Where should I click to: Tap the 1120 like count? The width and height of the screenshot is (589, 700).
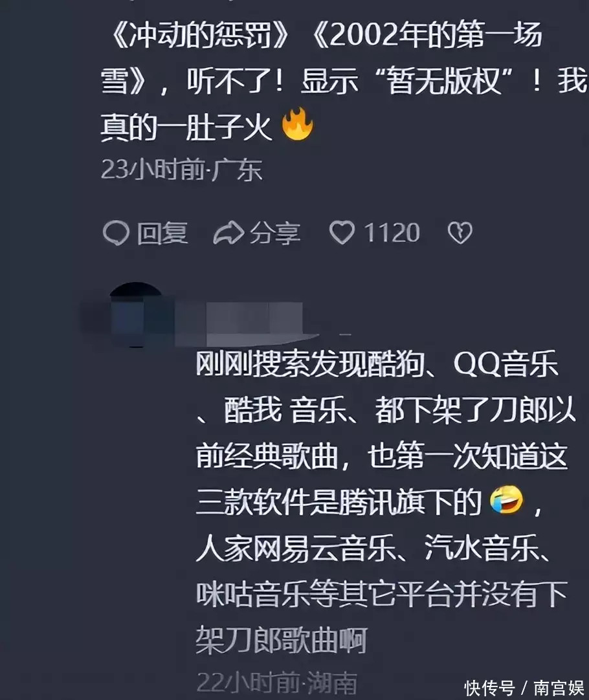point(392,233)
